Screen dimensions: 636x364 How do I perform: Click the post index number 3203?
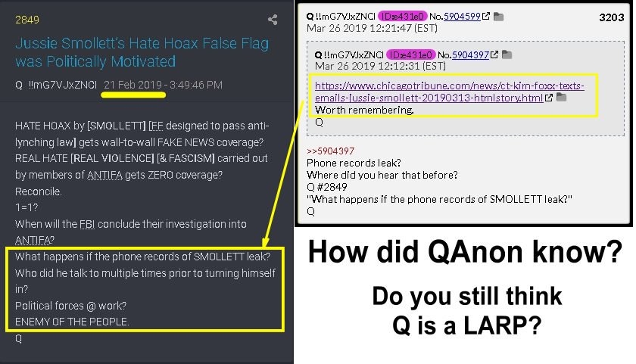coord(612,17)
